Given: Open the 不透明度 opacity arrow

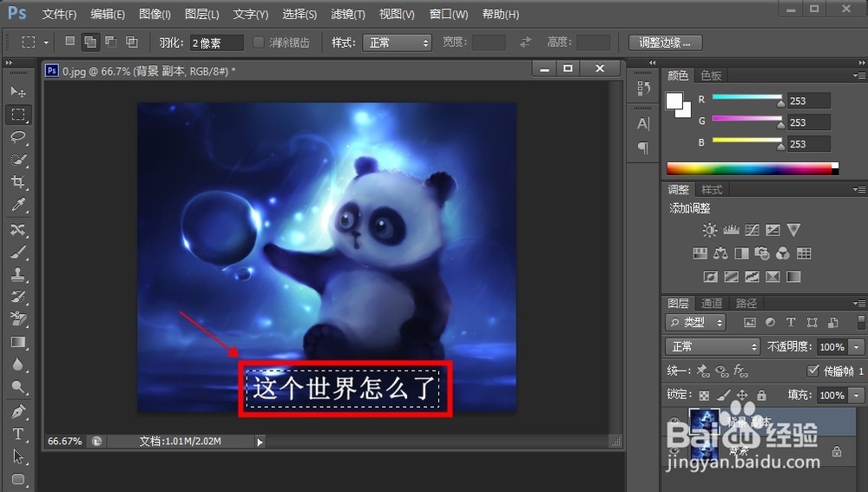Looking at the screenshot, I should pos(857,347).
